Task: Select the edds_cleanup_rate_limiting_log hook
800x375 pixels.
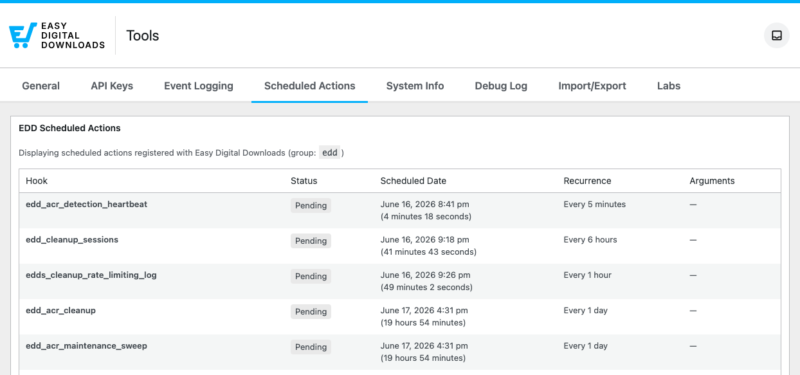Action: (91, 275)
